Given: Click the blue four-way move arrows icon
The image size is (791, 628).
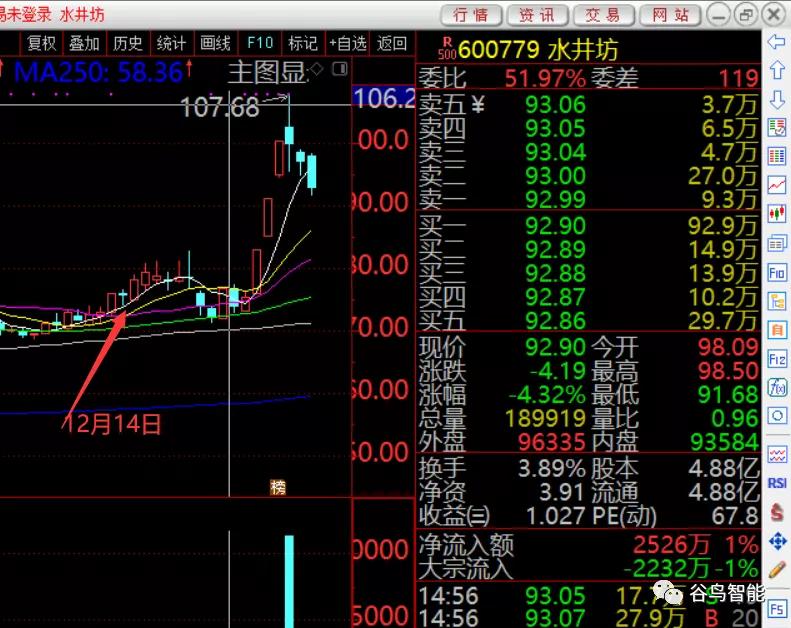Looking at the screenshot, I should [777, 541].
